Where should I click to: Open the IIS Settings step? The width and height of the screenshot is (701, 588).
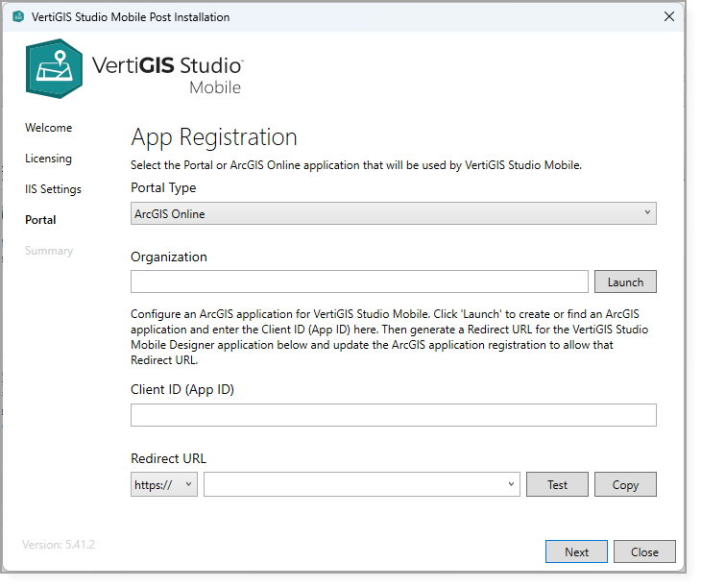[53, 189]
